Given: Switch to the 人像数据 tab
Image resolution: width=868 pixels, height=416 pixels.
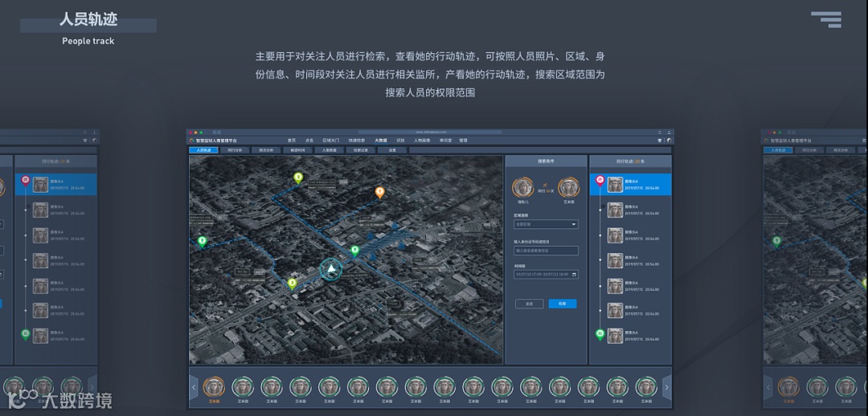Looking at the screenshot, I should pyautogui.click(x=330, y=150).
